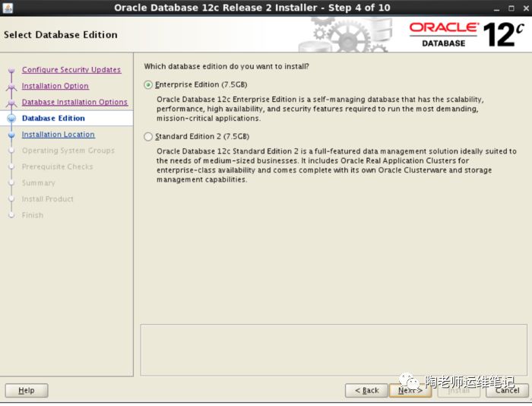Choose the Standard Edition 2 radio button
The width and height of the screenshot is (532, 406).
(148, 136)
